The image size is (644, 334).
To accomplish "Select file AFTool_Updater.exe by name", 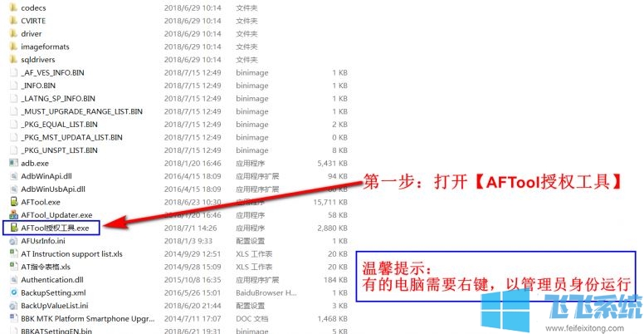I will pos(56,215).
